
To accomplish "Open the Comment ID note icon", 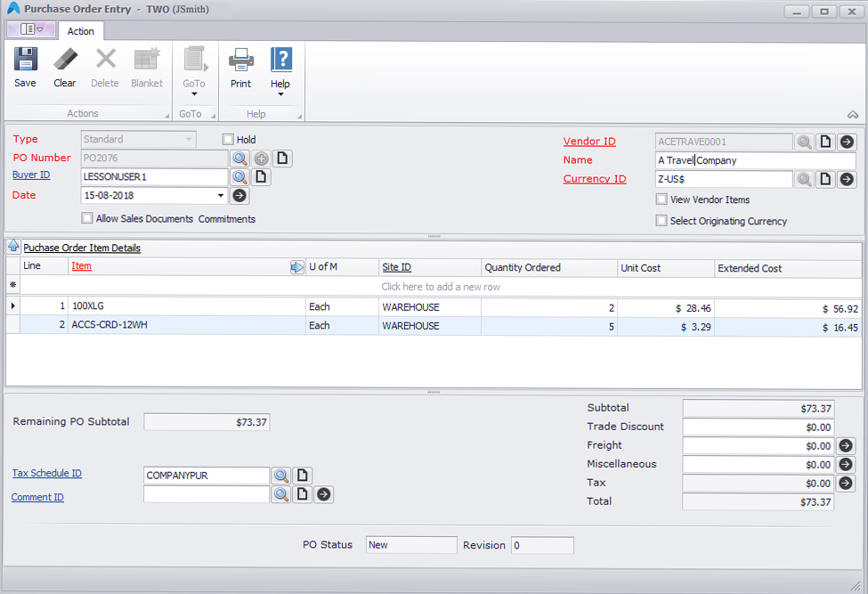I will point(303,494).
